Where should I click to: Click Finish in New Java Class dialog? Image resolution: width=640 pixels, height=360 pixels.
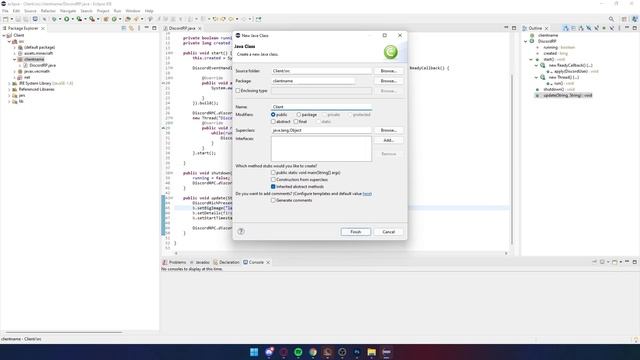[x=356, y=232]
